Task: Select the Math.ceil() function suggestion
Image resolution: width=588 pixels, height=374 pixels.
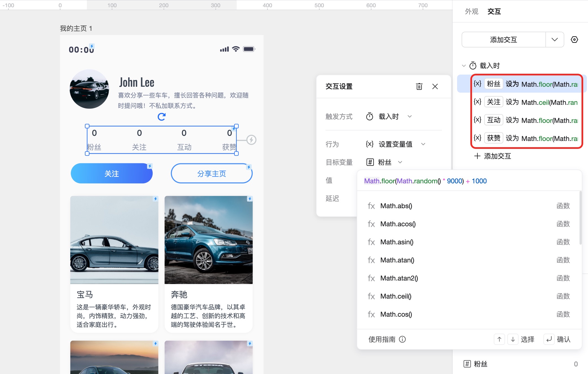Action: pos(396,296)
